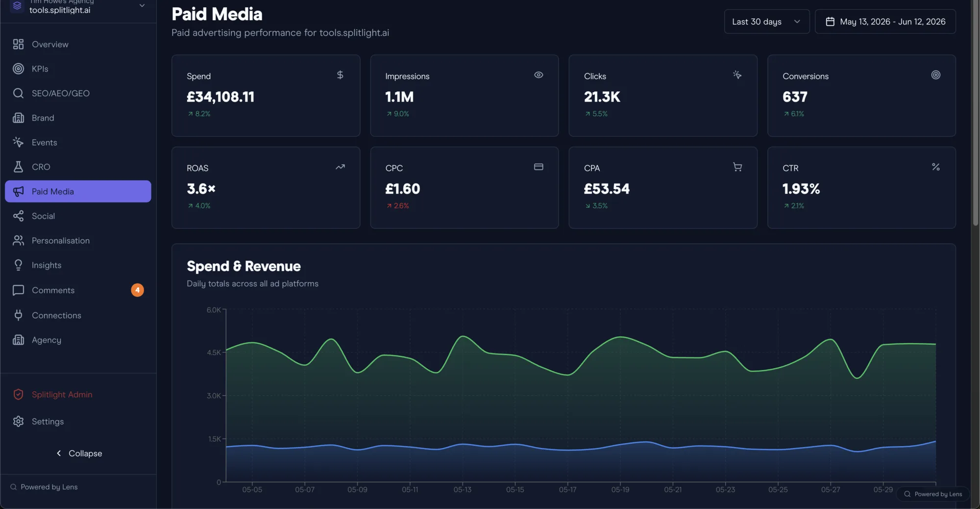980x509 pixels.
Task: Click the Personalisation users icon
Action: (18, 240)
